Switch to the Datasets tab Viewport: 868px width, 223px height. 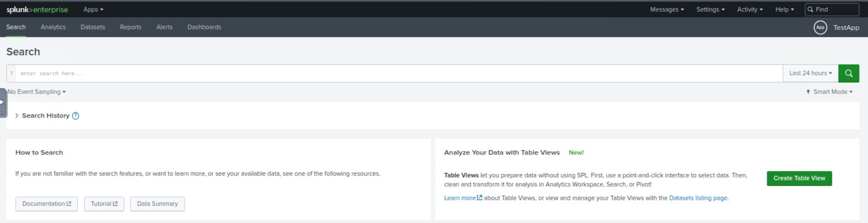tap(93, 27)
